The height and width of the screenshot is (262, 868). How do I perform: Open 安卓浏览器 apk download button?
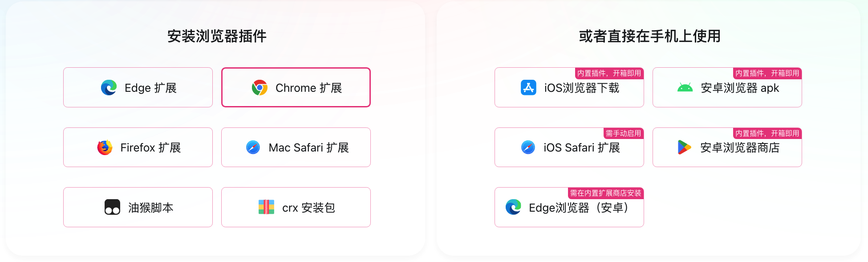(x=727, y=87)
